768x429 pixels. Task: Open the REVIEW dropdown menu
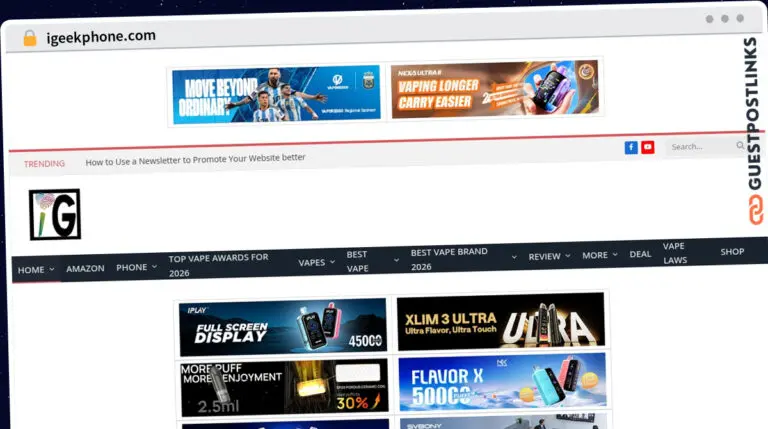549,256
